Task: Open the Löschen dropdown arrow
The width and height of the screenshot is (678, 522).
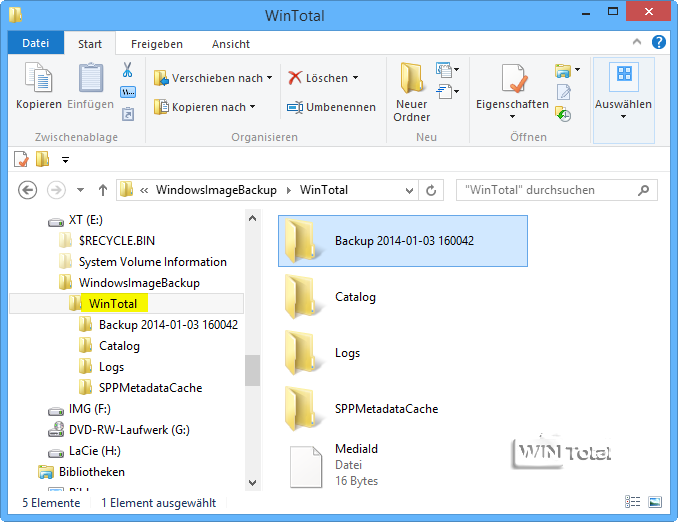Action: [355, 78]
